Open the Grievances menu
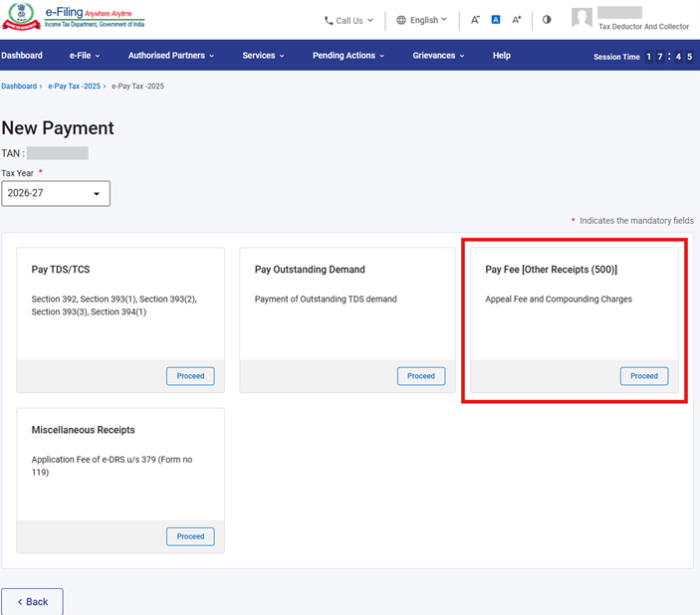700x615 pixels. pos(438,56)
